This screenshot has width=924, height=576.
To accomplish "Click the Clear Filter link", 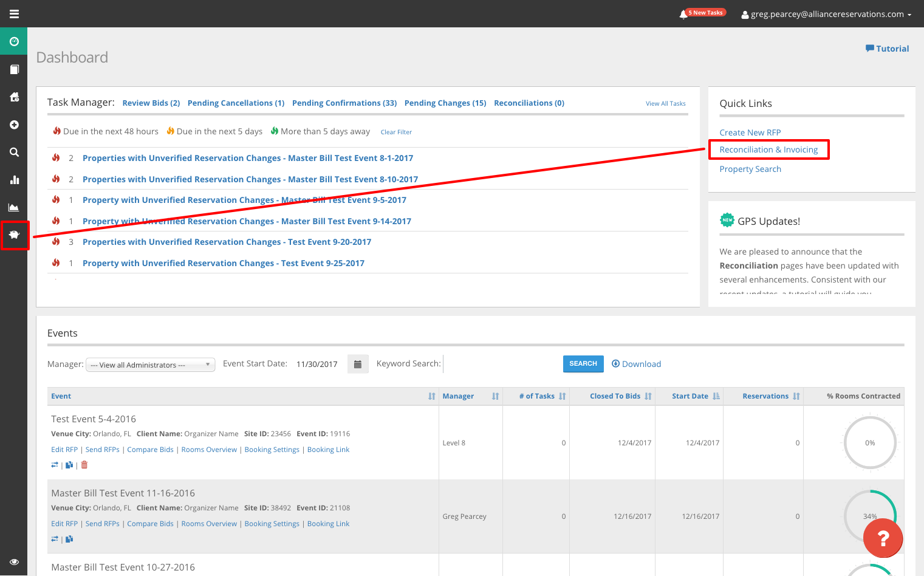I will [396, 132].
